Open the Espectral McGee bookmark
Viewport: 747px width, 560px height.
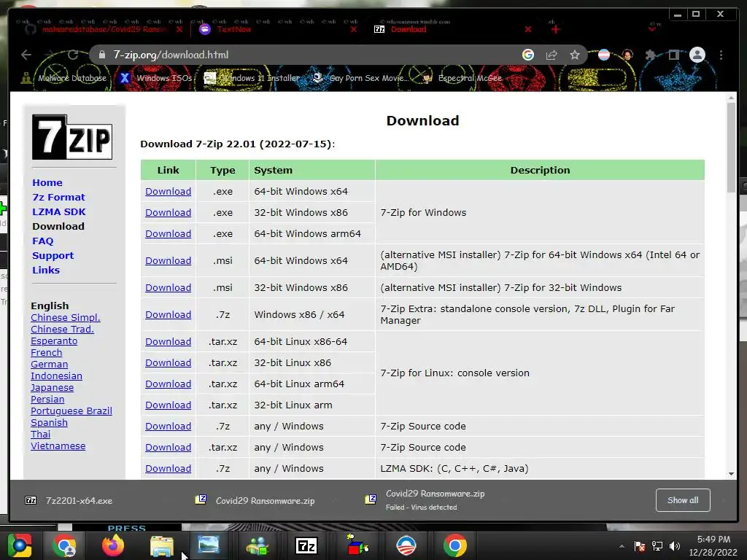[462, 78]
